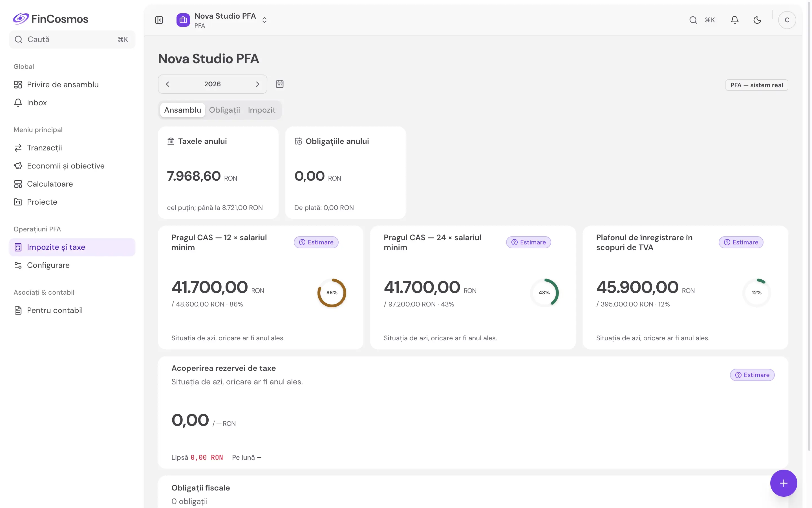The height and width of the screenshot is (508, 812).
Task: Click Estimare badge on Pragul CAS 12× card
Action: (x=316, y=242)
